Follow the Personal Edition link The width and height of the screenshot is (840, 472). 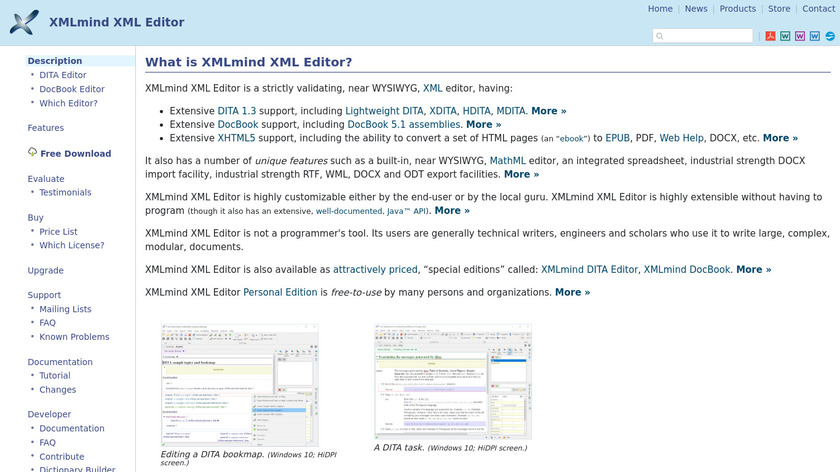click(x=280, y=292)
